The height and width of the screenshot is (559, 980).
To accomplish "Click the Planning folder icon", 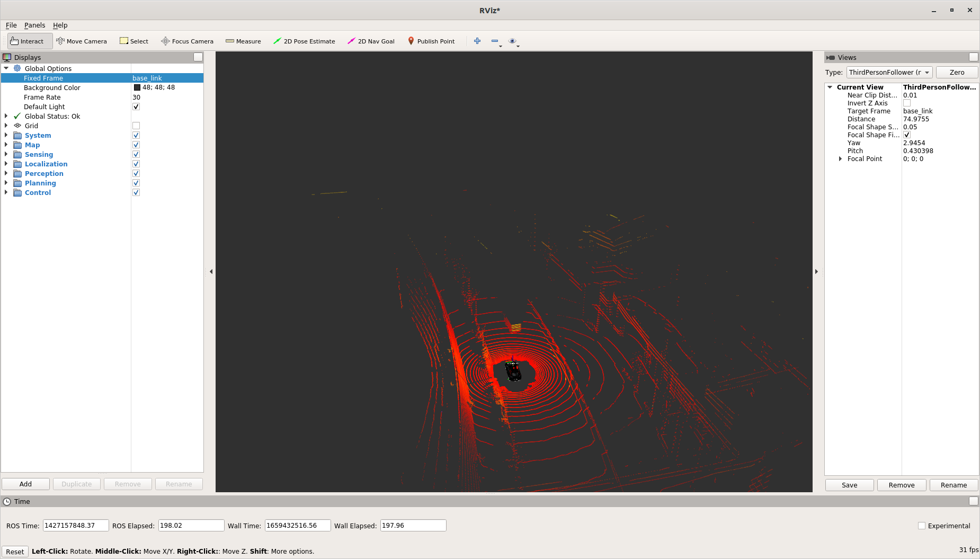I will tap(17, 183).
